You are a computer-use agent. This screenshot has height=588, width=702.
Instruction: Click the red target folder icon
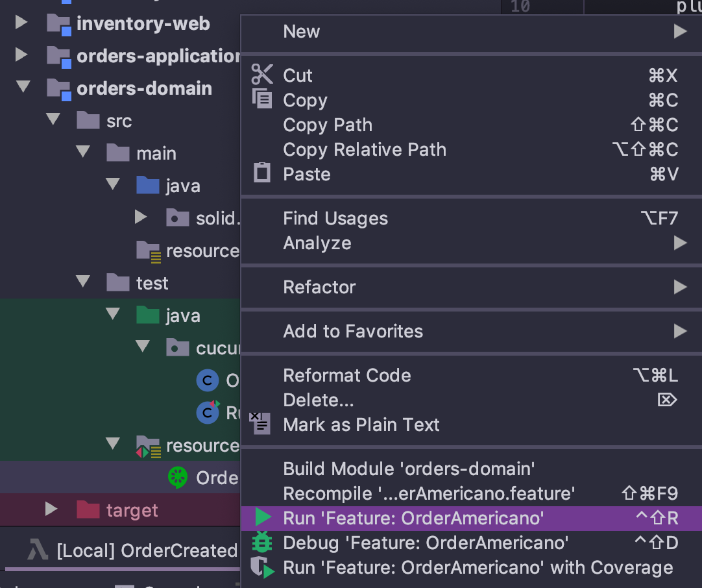pyautogui.click(x=88, y=510)
